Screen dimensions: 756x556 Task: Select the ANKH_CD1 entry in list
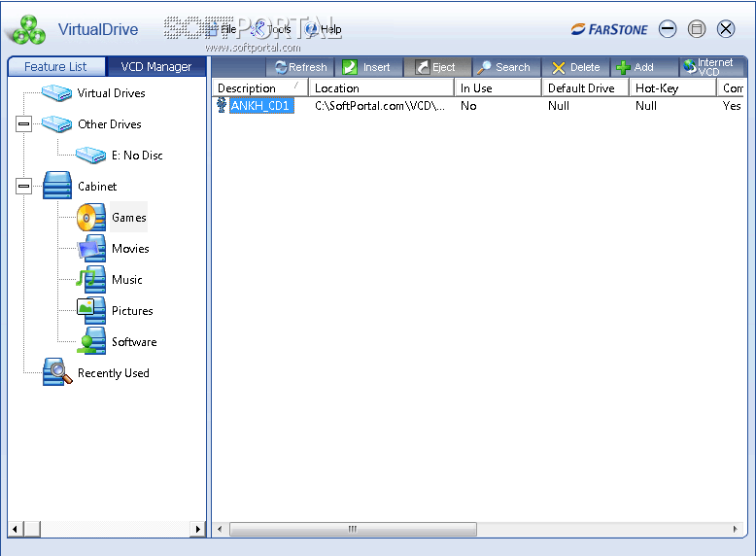tap(260, 106)
